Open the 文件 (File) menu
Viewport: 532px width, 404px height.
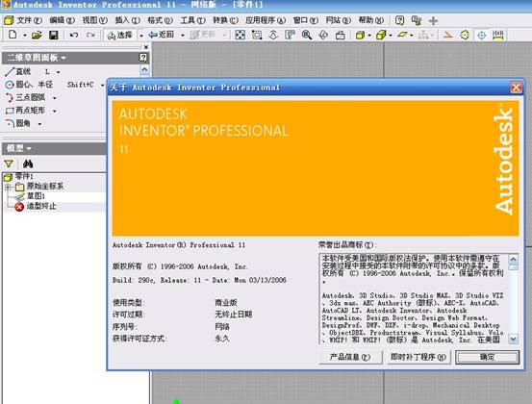[29, 20]
